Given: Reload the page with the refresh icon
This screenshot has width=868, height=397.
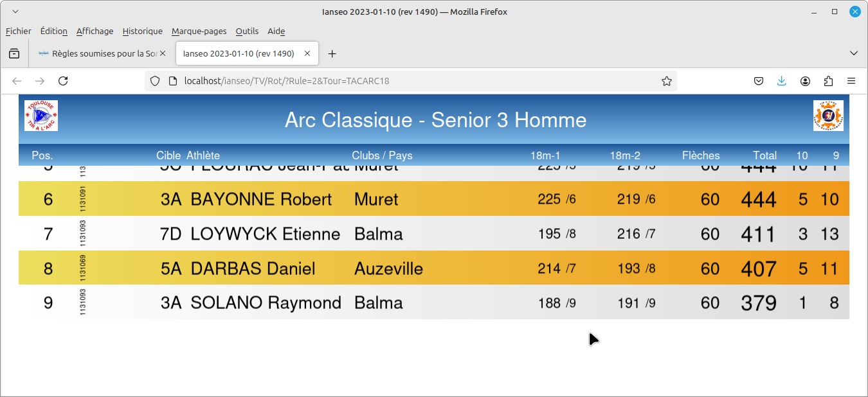Looking at the screenshot, I should (63, 81).
